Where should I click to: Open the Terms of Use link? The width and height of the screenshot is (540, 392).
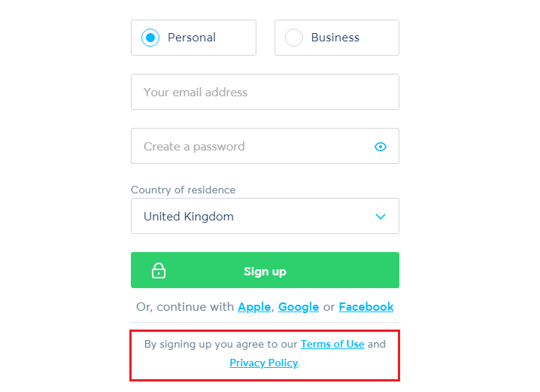332,344
